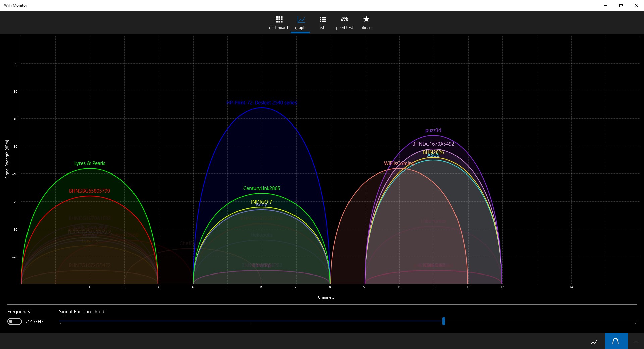Viewport: 644px width, 349px height.
Task: Click the Signal Bar Threshold slider handle
Action: point(444,321)
